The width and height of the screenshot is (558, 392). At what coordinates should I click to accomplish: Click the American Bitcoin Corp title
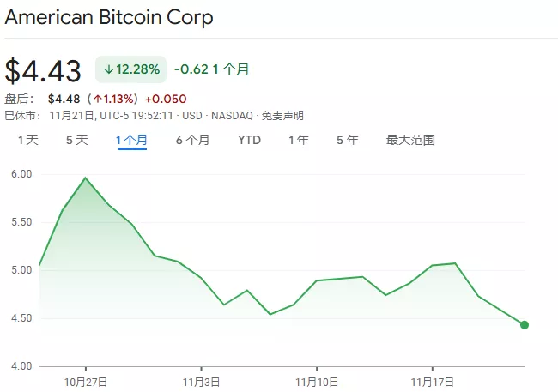tap(110, 17)
